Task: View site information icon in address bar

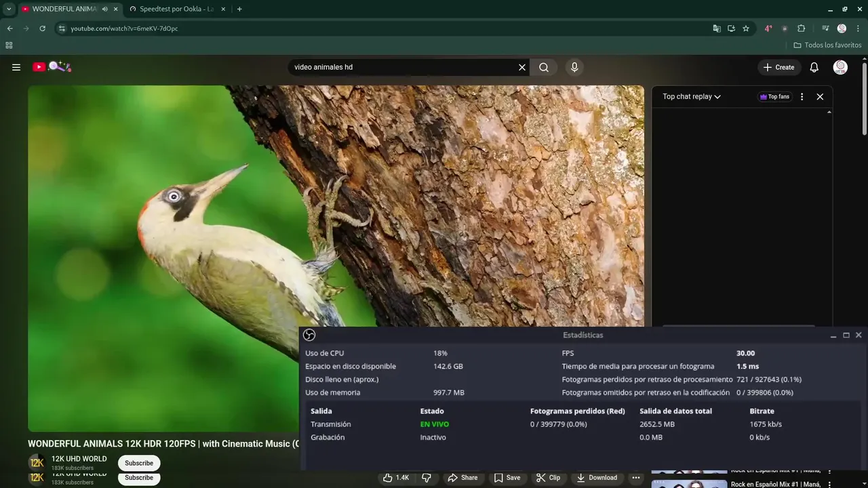Action: [62, 28]
